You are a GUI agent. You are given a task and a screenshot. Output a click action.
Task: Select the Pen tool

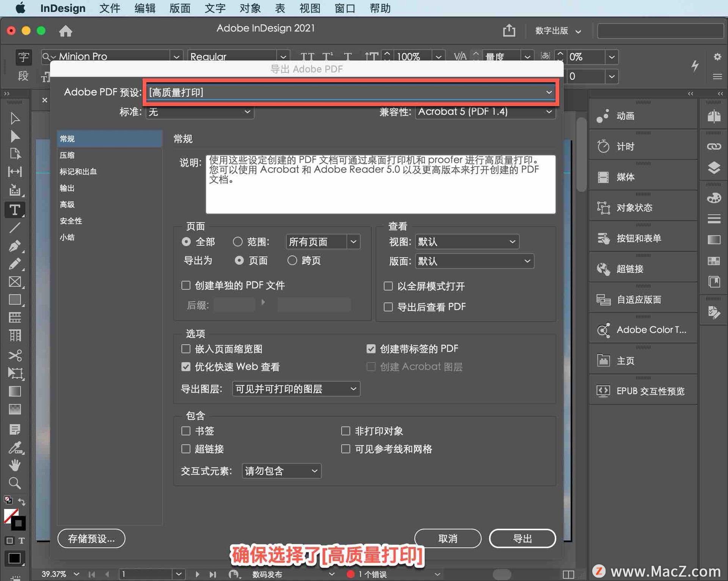coord(15,245)
